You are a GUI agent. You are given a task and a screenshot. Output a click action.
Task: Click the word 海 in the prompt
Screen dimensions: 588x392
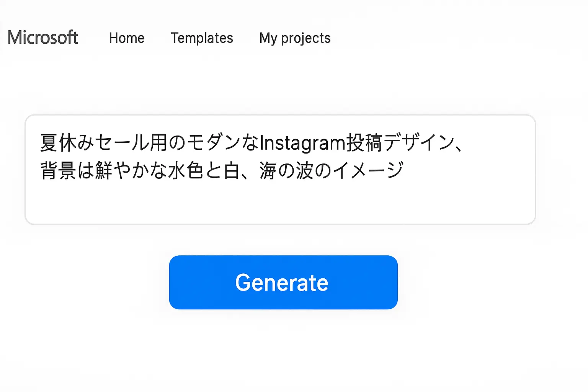[x=268, y=170]
